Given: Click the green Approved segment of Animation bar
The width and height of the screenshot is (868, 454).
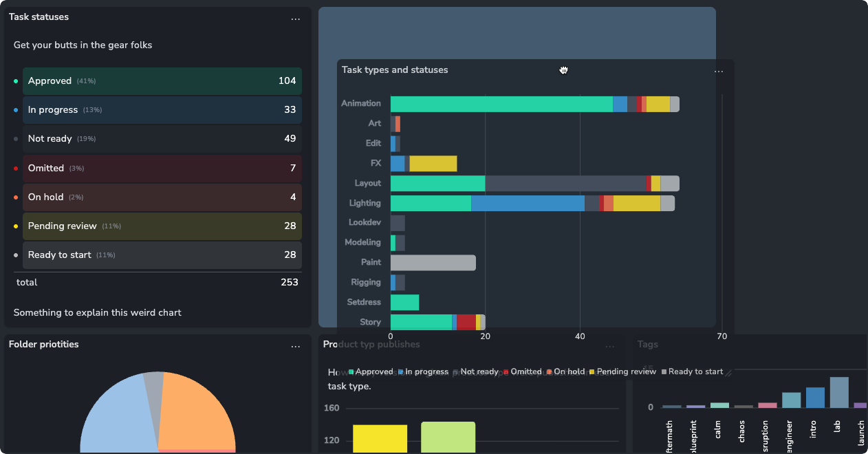Looking at the screenshot, I should tap(501, 104).
